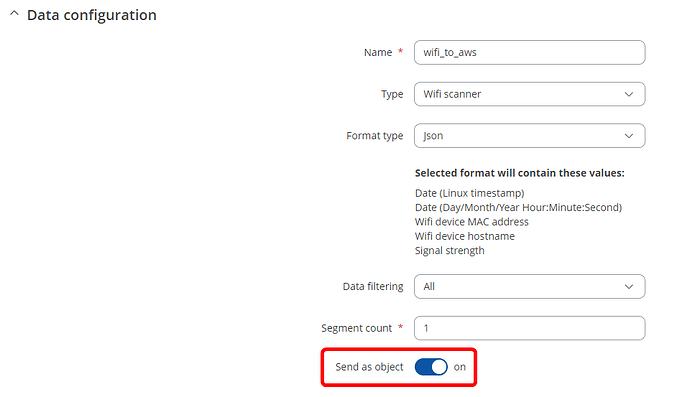690x397 pixels.
Task: Click the Send as object label
Action: click(369, 367)
